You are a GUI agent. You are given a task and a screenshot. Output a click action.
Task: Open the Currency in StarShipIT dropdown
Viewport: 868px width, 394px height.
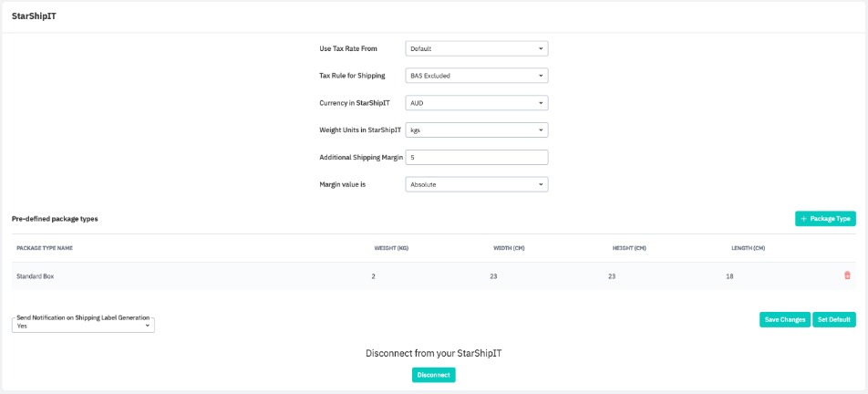(476, 103)
